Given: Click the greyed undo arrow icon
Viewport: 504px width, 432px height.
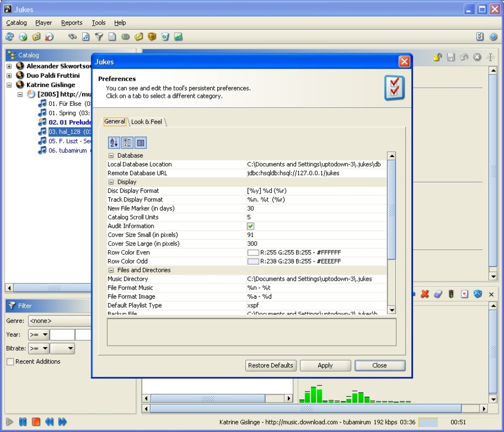Looking at the screenshot, I should pos(464,57).
